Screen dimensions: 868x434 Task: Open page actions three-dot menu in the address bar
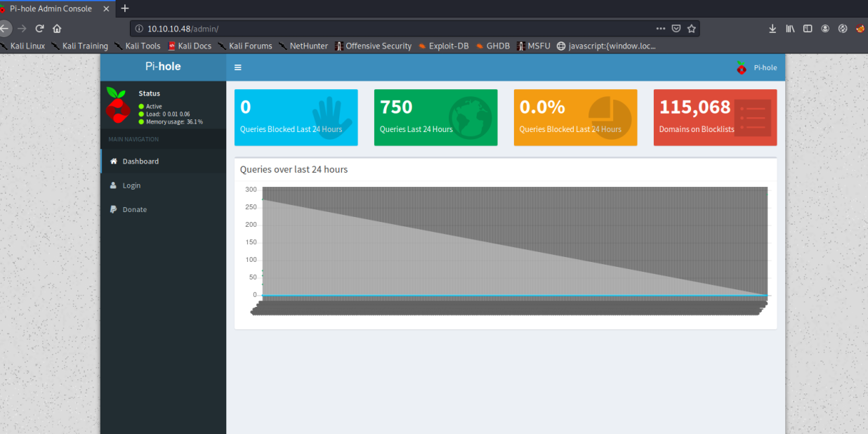tap(660, 29)
